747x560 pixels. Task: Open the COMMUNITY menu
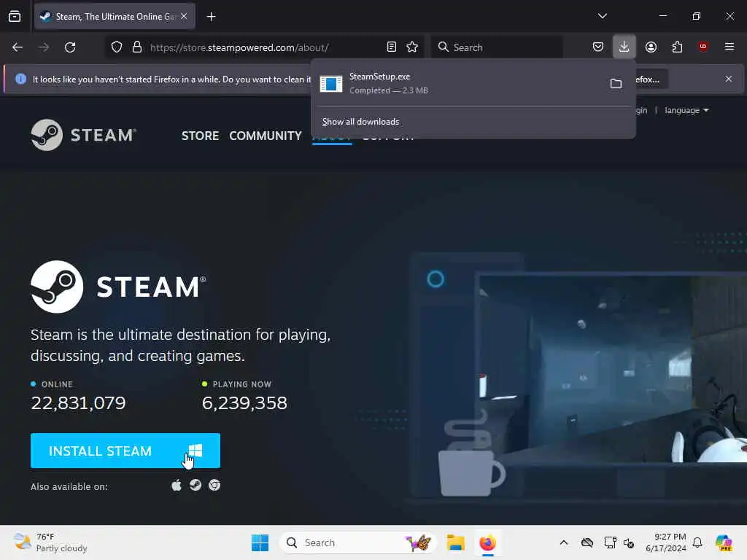pos(266,136)
